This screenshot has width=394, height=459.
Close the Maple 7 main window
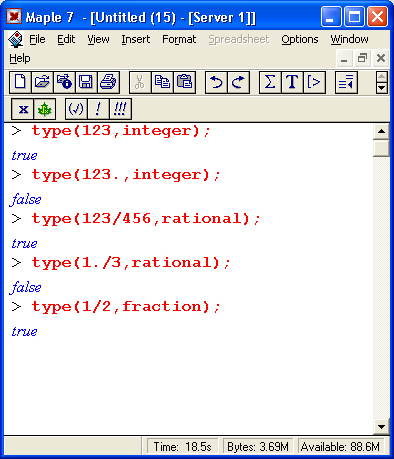(x=377, y=16)
